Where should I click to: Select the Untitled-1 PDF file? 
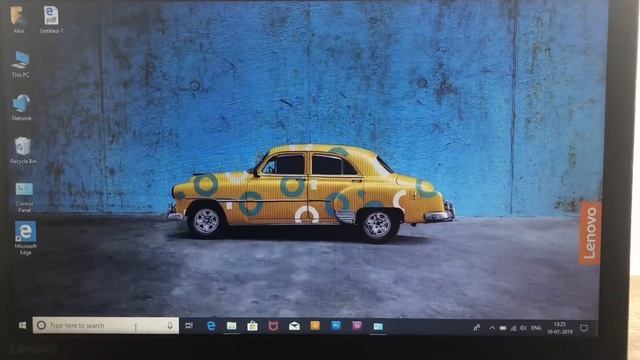51,20
